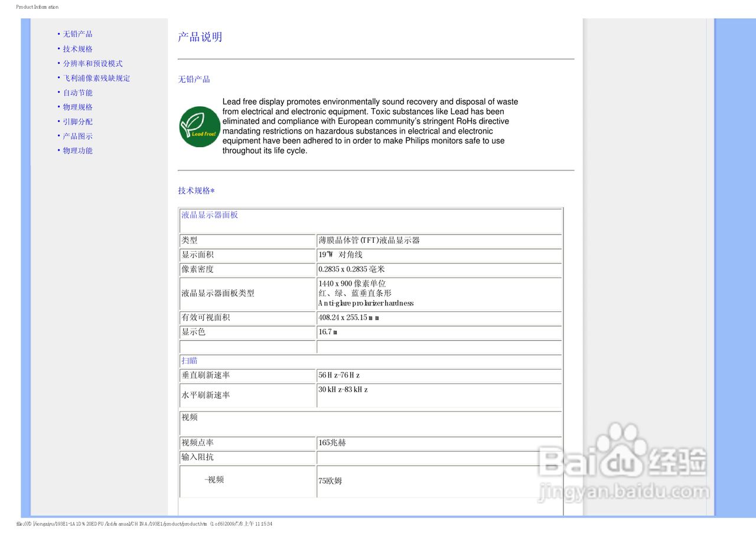Viewport: 756px width, 534px height.
Task: Open 飞利浦像素残缺规定 page
Action: pos(96,78)
